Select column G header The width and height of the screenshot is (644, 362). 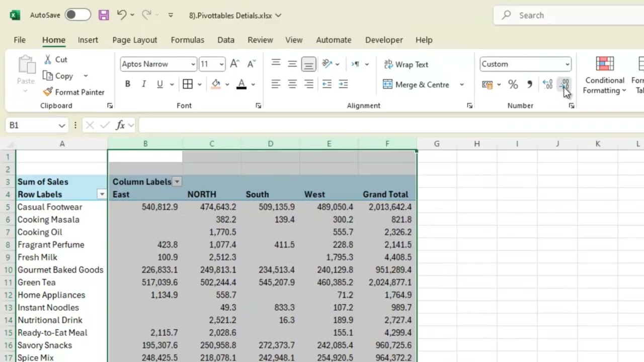click(437, 144)
